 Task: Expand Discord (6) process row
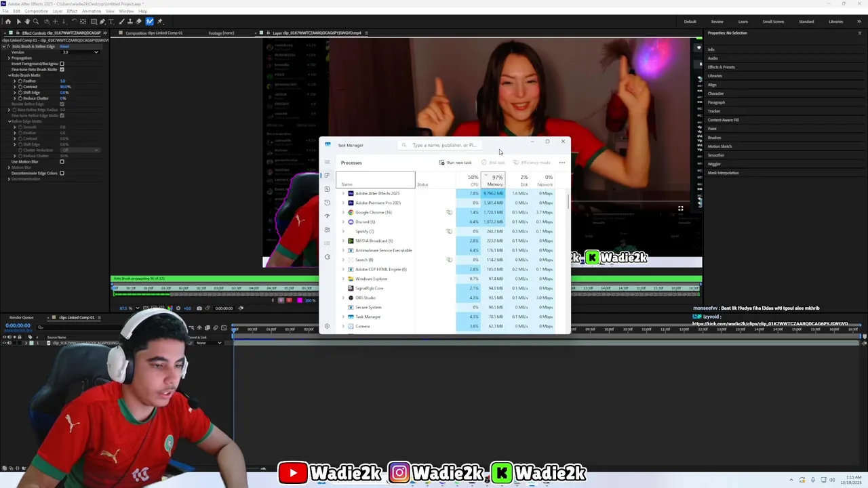[x=343, y=222]
